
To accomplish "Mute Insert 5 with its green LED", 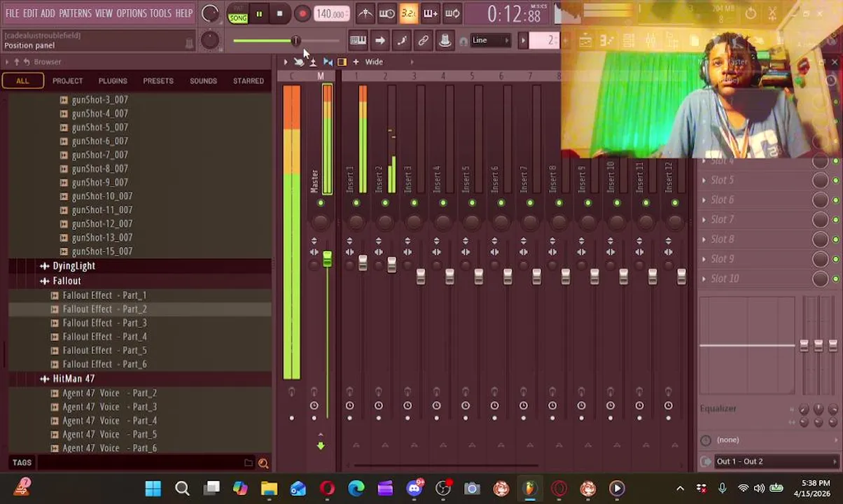I will coord(472,204).
